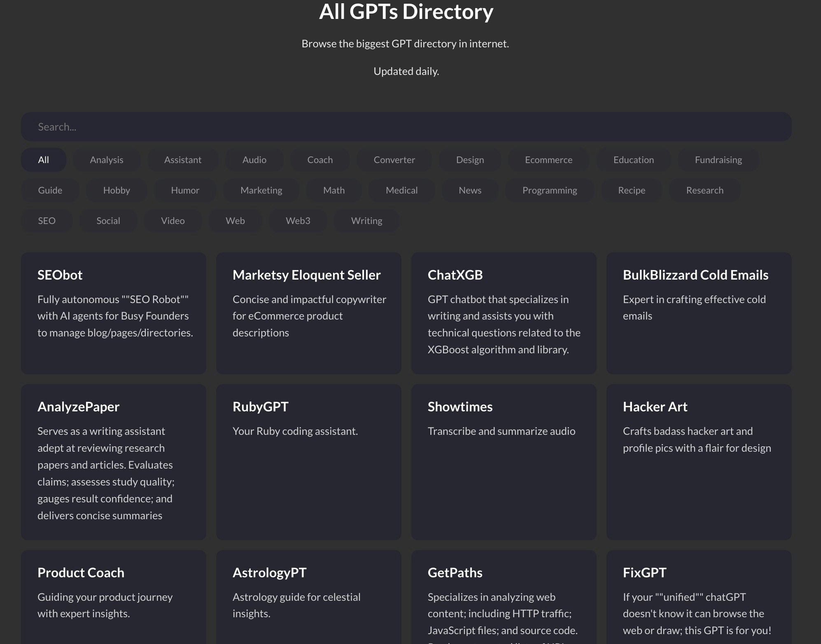The image size is (821, 644).
Task: Choose the Web3 category
Action: coord(298,221)
